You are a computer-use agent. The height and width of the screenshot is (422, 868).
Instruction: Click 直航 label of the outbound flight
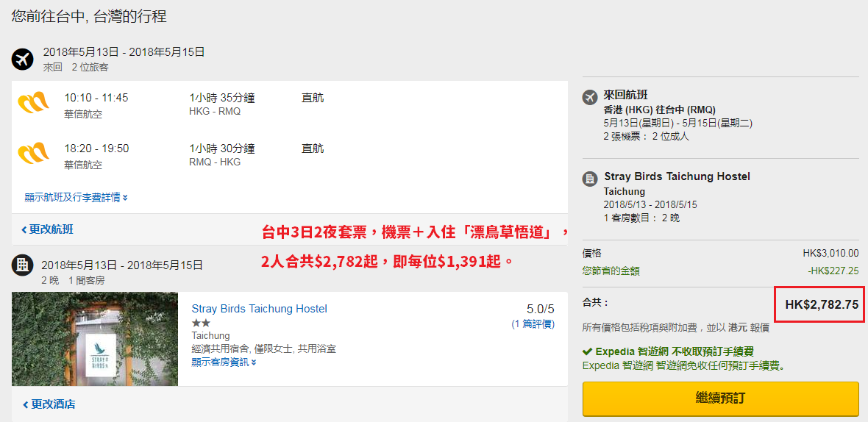[313, 99]
